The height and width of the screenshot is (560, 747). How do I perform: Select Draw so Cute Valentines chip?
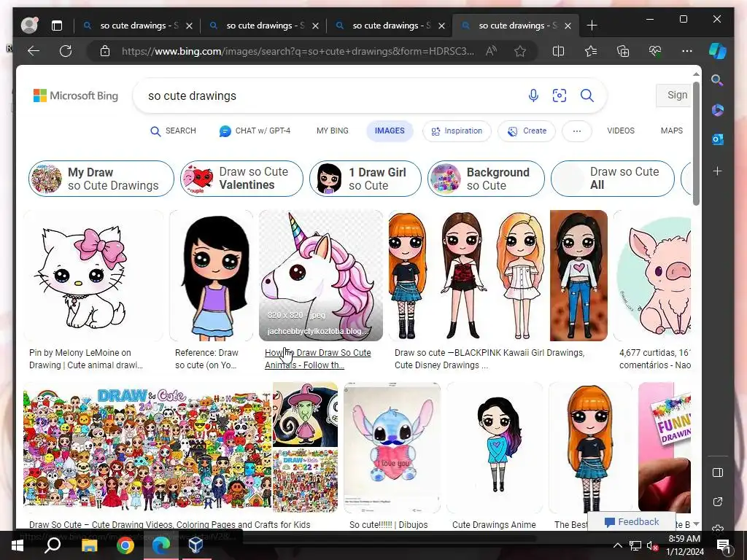[x=241, y=179]
